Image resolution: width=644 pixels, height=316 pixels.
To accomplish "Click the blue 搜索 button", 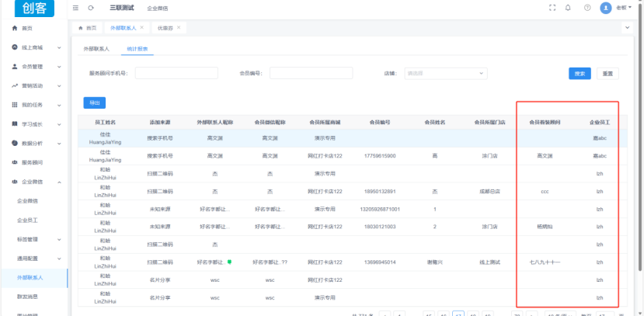I will click(x=579, y=73).
